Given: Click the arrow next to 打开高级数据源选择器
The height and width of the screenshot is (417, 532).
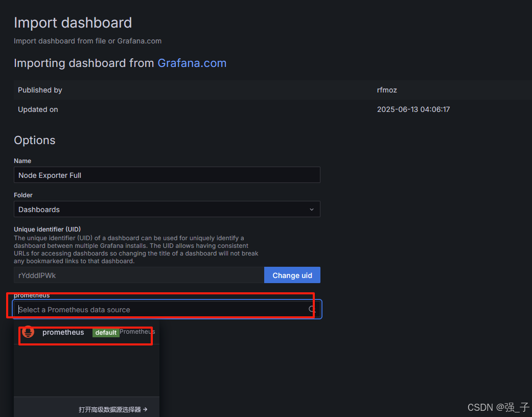Looking at the screenshot, I should (x=145, y=409).
